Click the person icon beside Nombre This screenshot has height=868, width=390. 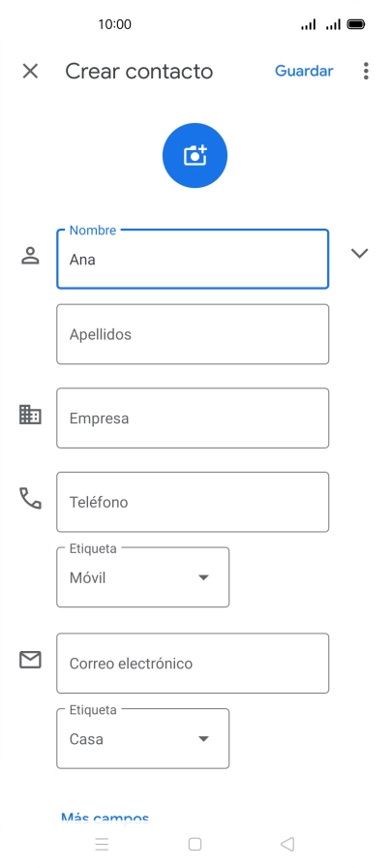(x=30, y=256)
